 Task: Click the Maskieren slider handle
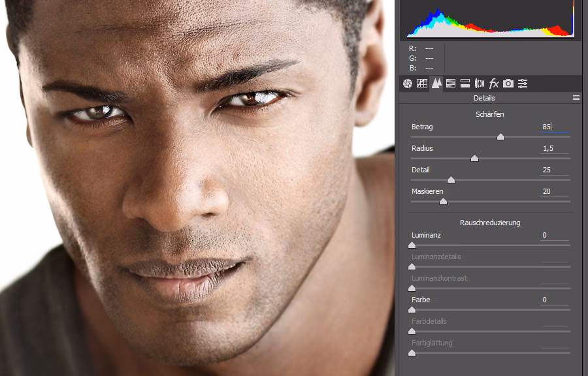pyautogui.click(x=443, y=202)
